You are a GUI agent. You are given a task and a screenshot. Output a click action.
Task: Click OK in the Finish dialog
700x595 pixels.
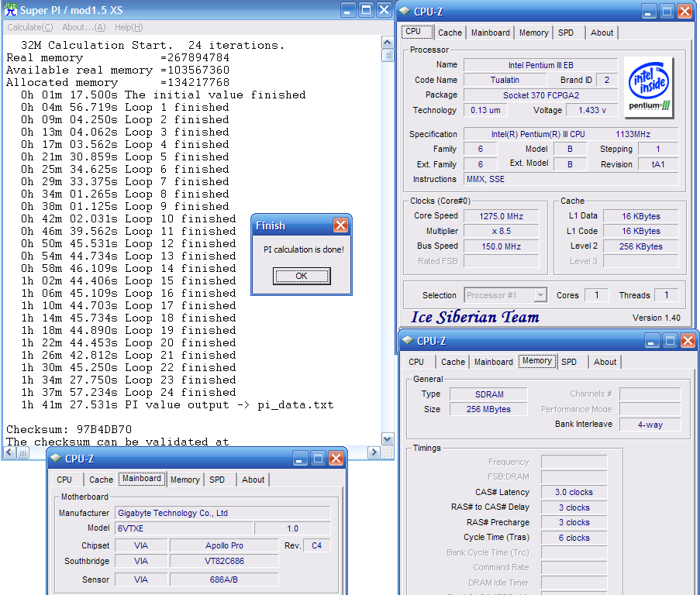click(302, 276)
